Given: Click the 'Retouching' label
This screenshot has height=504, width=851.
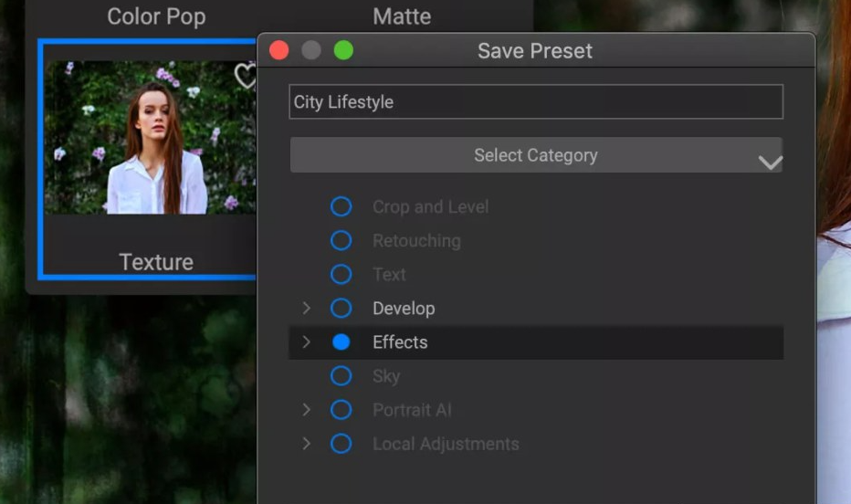Looking at the screenshot, I should click(416, 240).
